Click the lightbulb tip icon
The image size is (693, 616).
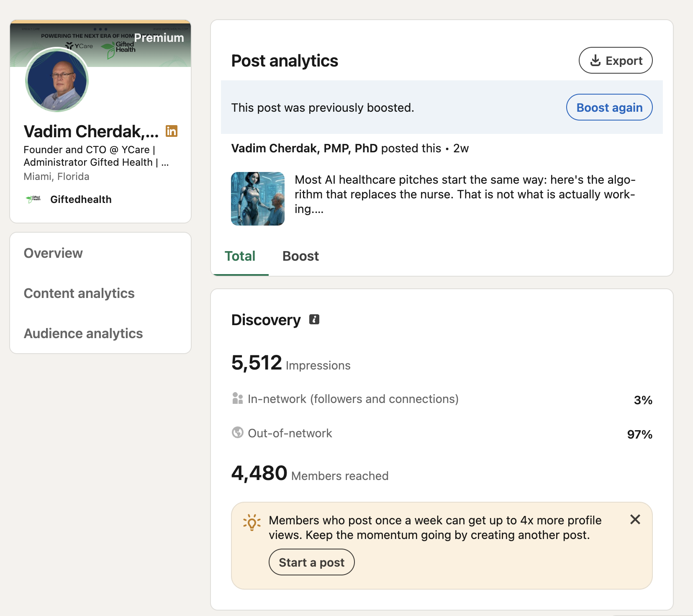click(252, 522)
